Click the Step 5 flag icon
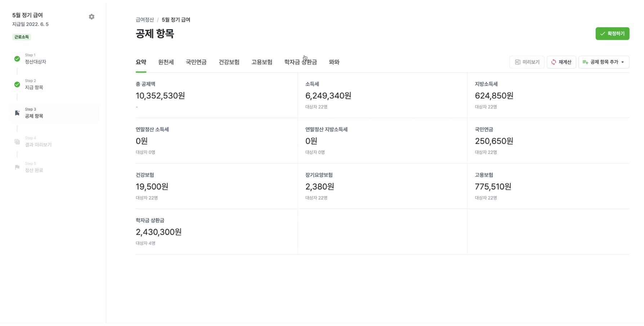 click(17, 167)
